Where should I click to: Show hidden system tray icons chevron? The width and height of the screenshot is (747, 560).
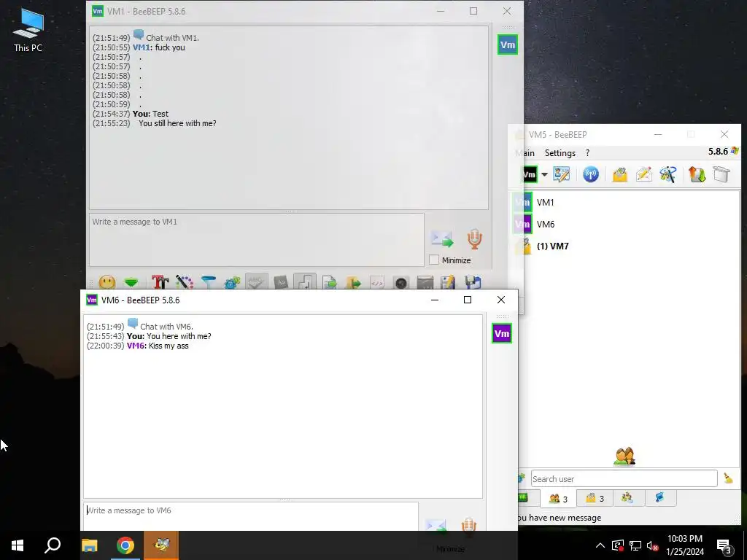600,545
